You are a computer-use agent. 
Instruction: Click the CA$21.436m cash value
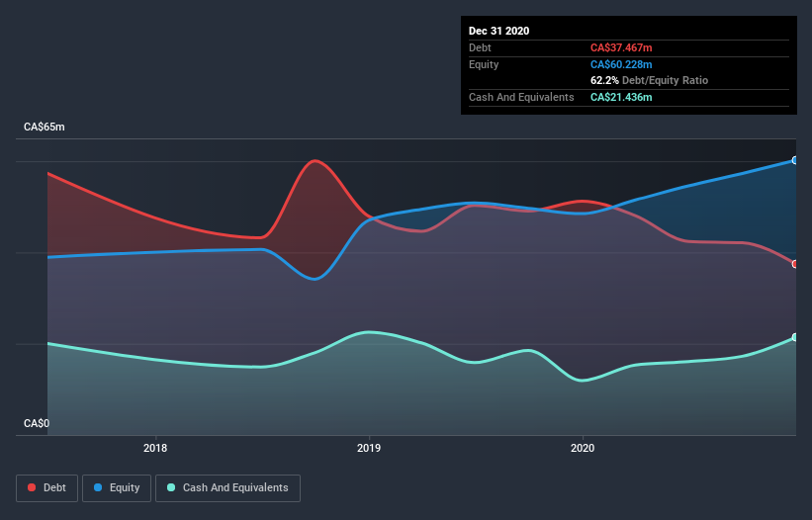pos(621,97)
